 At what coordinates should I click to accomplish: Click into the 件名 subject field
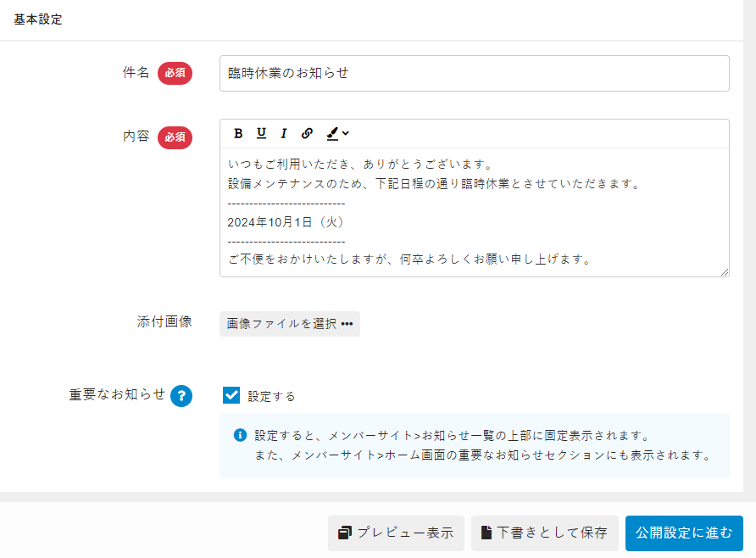click(474, 73)
